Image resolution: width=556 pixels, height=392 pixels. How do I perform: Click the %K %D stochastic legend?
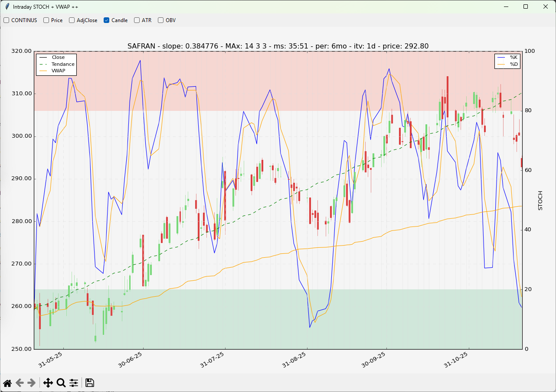(x=508, y=61)
